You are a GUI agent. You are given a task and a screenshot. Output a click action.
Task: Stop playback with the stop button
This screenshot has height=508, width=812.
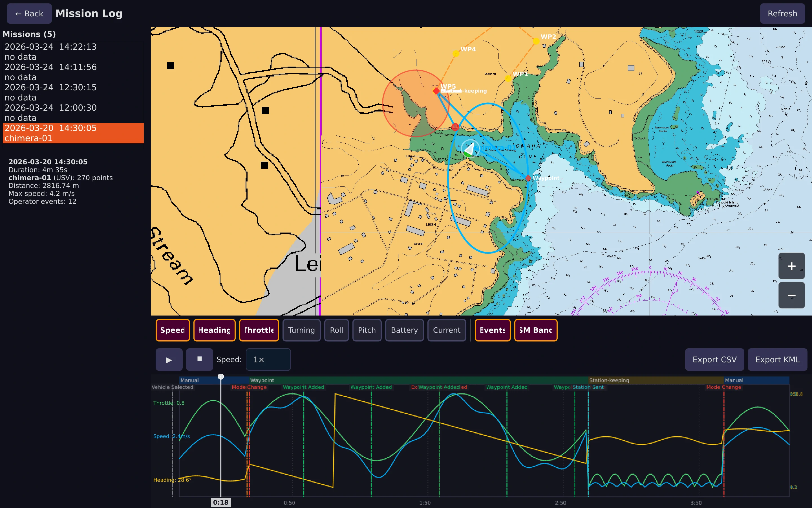[x=199, y=360]
